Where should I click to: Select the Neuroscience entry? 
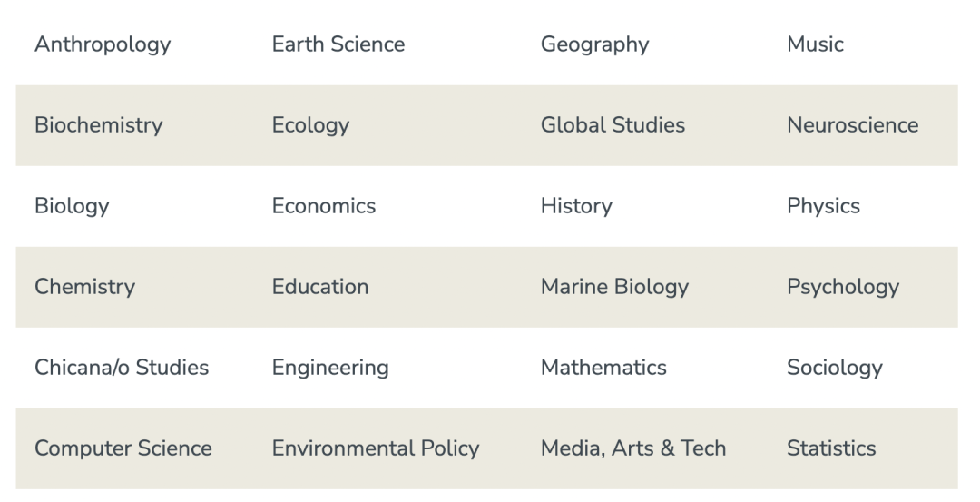tap(852, 125)
